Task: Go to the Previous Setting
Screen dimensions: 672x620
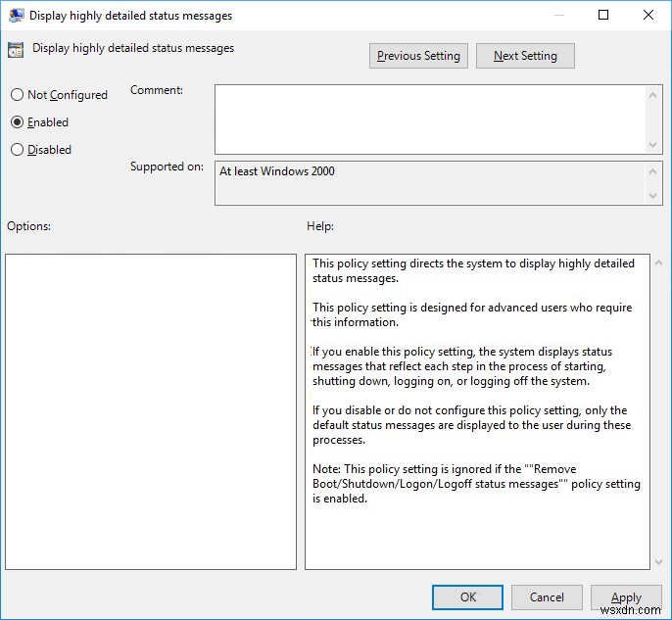Action: coord(418,56)
